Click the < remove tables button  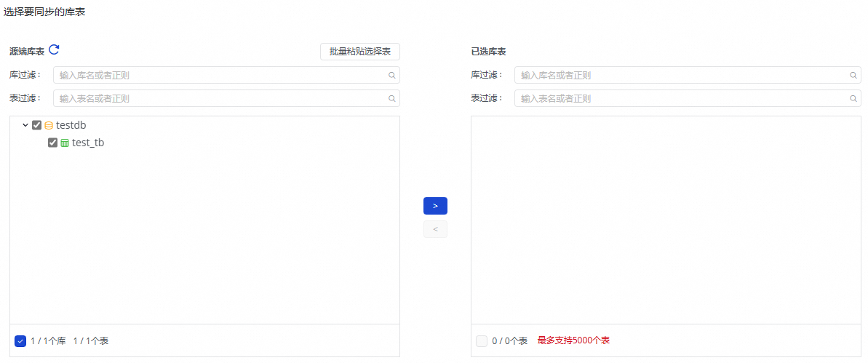(435, 229)
